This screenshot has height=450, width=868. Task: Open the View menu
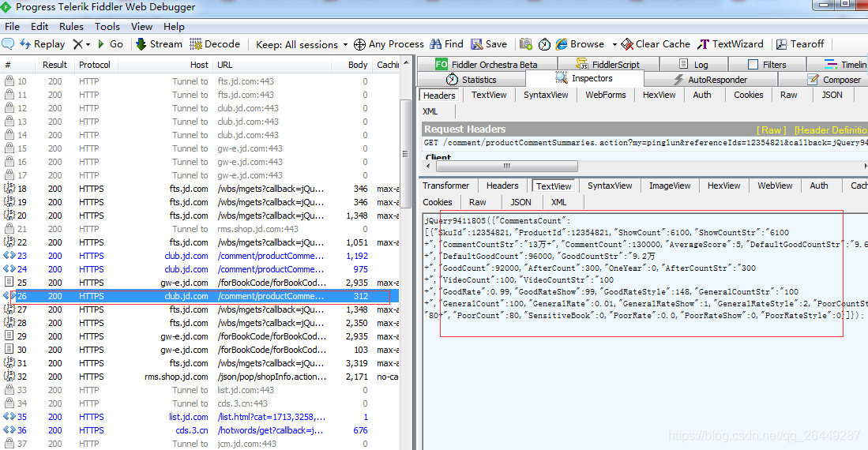(141, 27)
